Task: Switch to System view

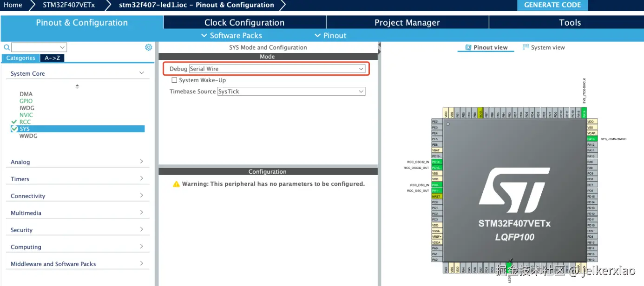Action: [x=544, y=47]
